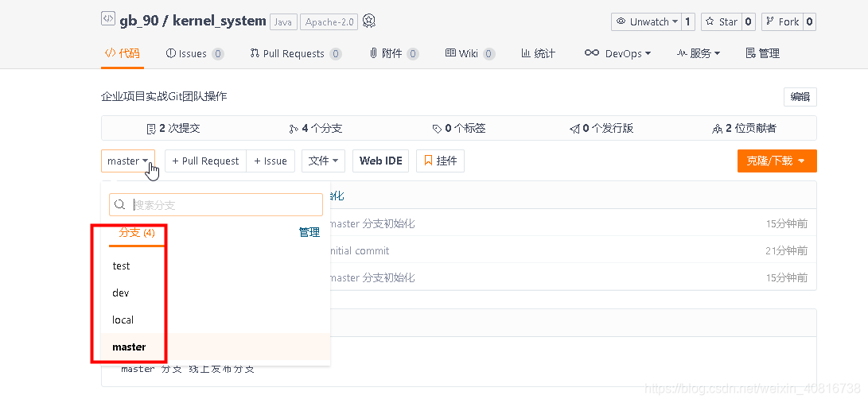Viewport: 868px width, 403px height.
Task: View the 2 次提交 commits
Action: pos(173,128)
